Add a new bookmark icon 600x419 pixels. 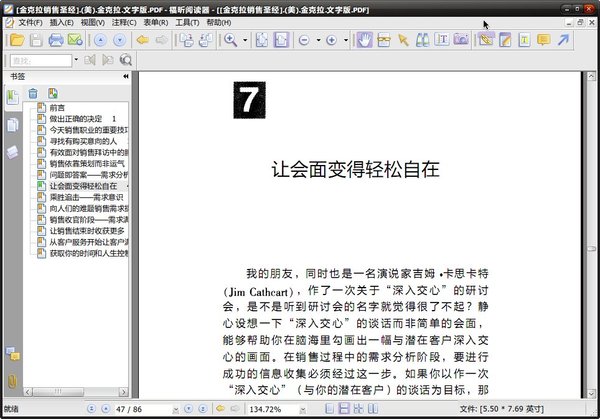point(53,93)
